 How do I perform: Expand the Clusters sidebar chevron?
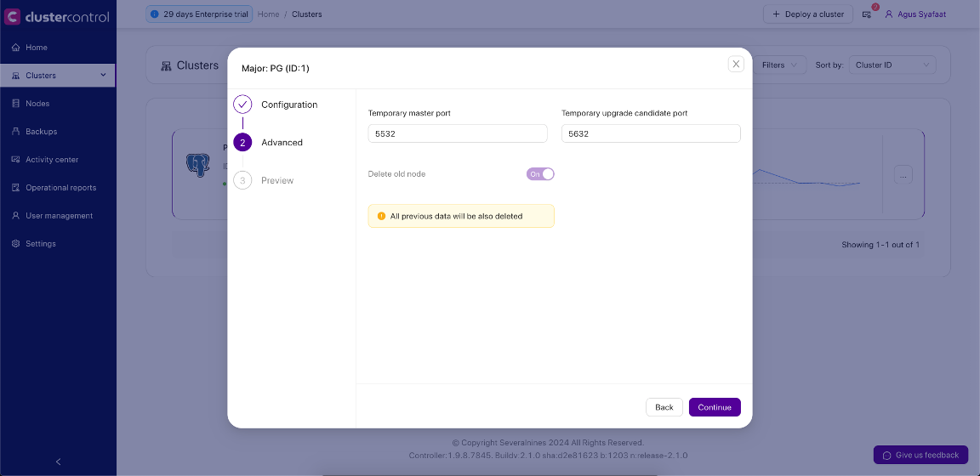point(104,76)
